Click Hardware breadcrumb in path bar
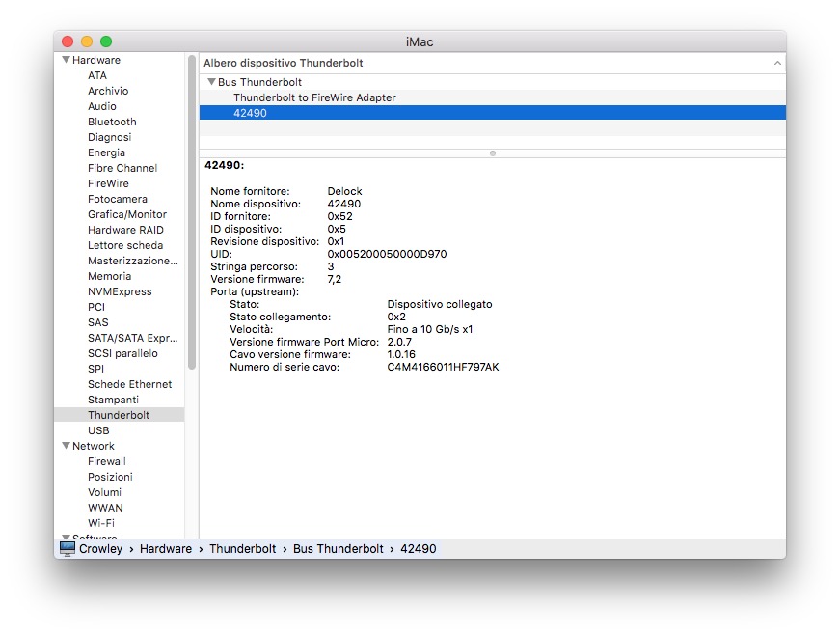Viewport: 840px width, 636px height. pyautogui.click(x=166, y=548)
